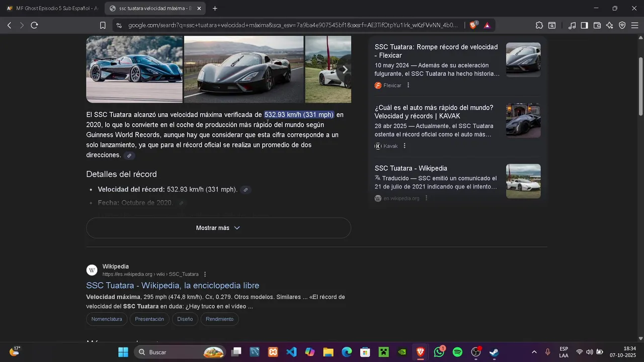
Task: Advance image carousel with next arrow
Action: coord(345,69)
